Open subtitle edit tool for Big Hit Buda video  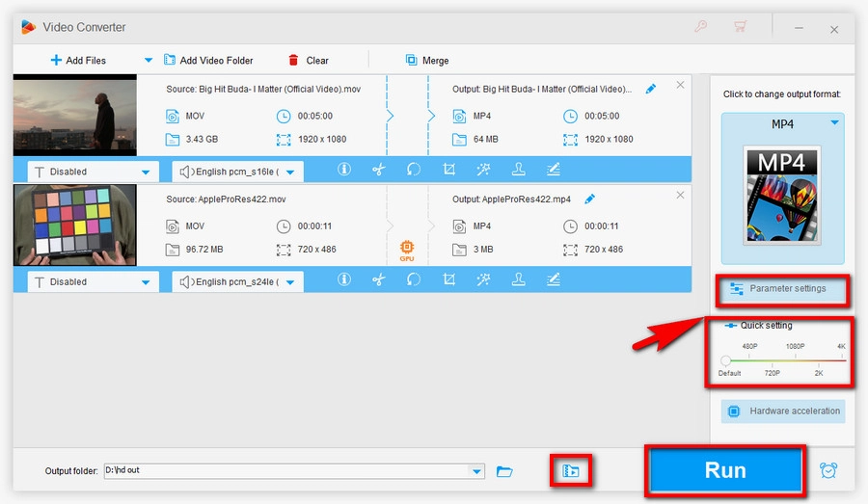point(553,170)
